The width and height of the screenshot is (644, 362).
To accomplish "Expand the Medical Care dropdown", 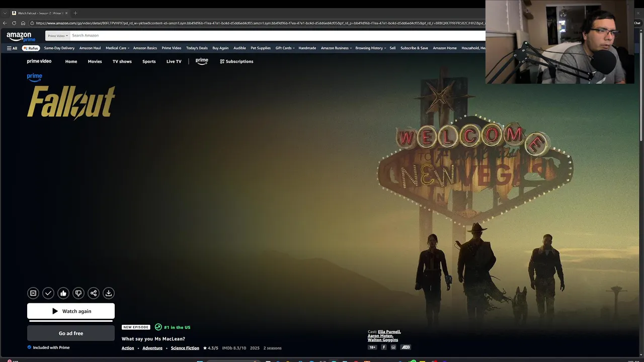I will click(x=117, y=48).
